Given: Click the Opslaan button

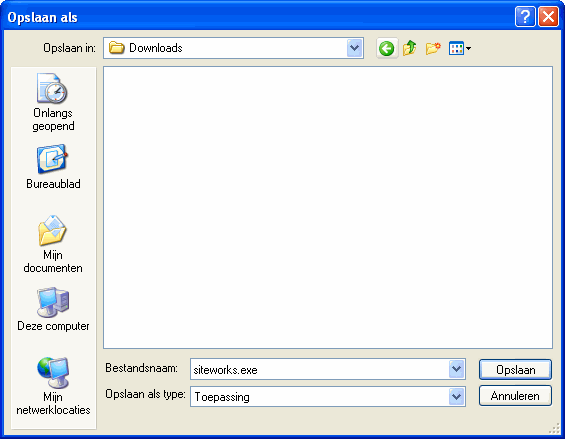Looking at the screenshot, I should coord(515,369).
